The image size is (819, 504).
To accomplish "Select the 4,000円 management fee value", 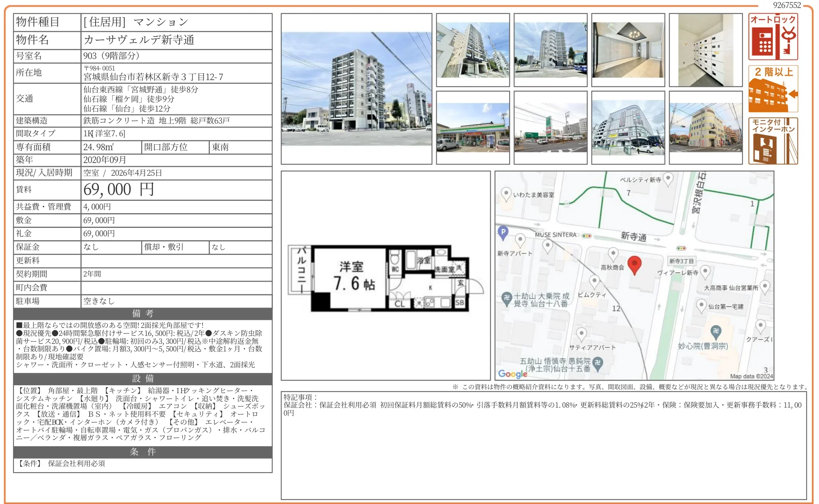I will tap(97, 207).
